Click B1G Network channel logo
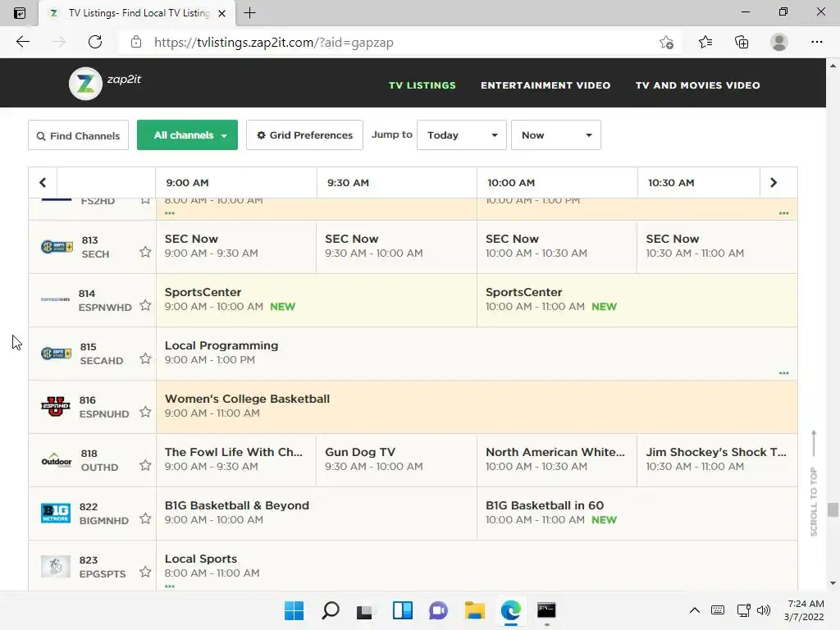840x630 pixels. [x=56, y=514]
